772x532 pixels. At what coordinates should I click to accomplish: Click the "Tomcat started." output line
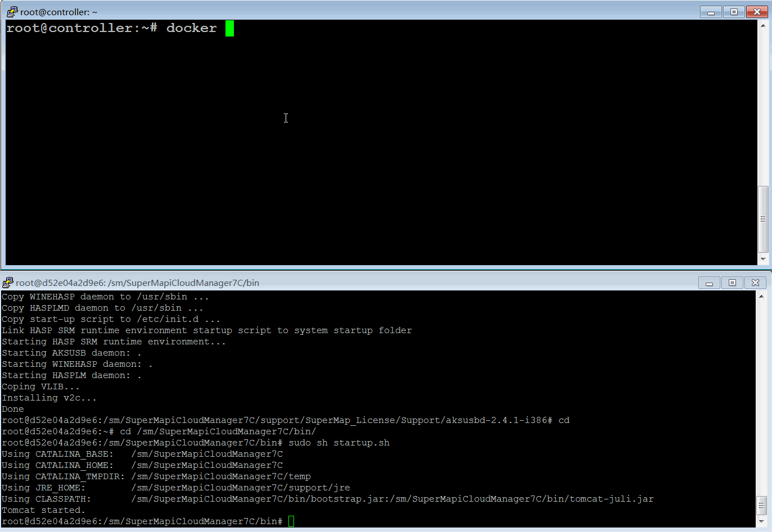click(43, 510)
